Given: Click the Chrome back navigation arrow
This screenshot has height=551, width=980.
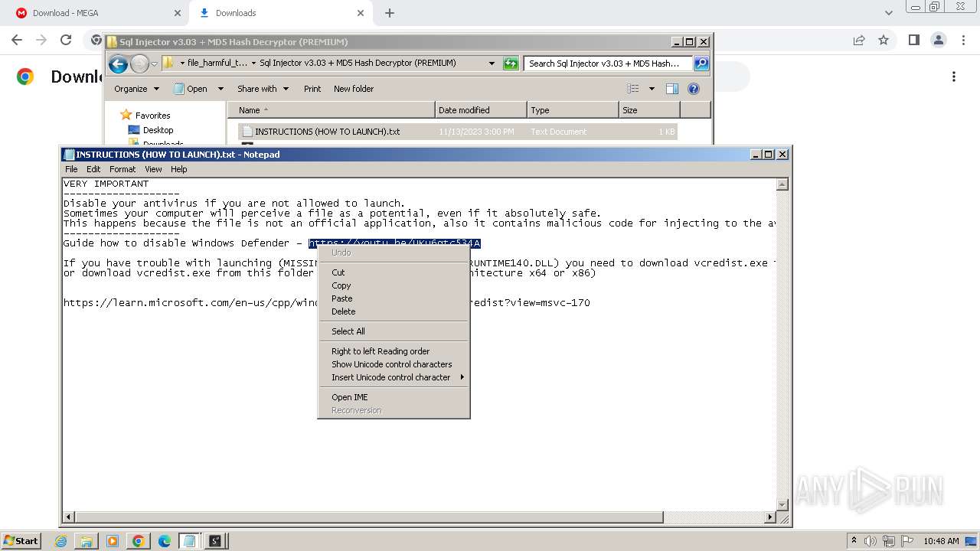Looking at the screenshot, I should click(17, 40).
